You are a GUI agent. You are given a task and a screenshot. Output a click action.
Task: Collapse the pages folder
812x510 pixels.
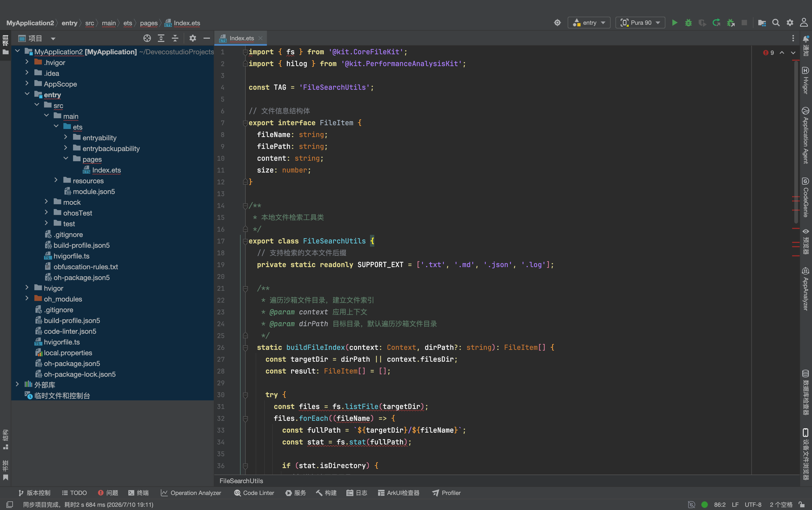pos(66,159)
